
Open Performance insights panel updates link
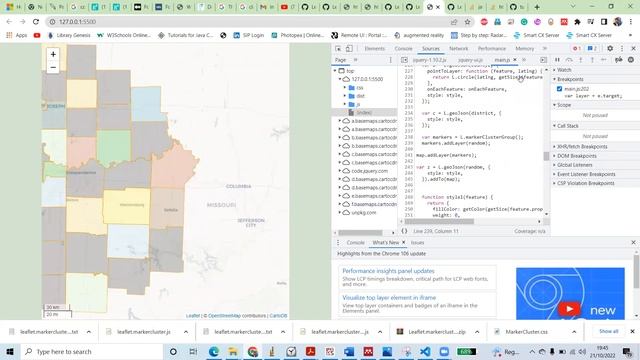(388, 271)
